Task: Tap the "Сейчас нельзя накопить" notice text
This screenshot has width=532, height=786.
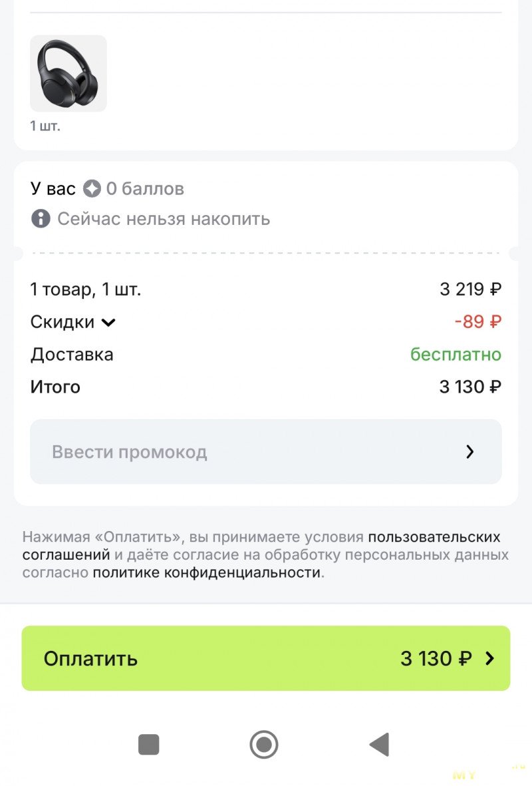Action: point(164,218)
